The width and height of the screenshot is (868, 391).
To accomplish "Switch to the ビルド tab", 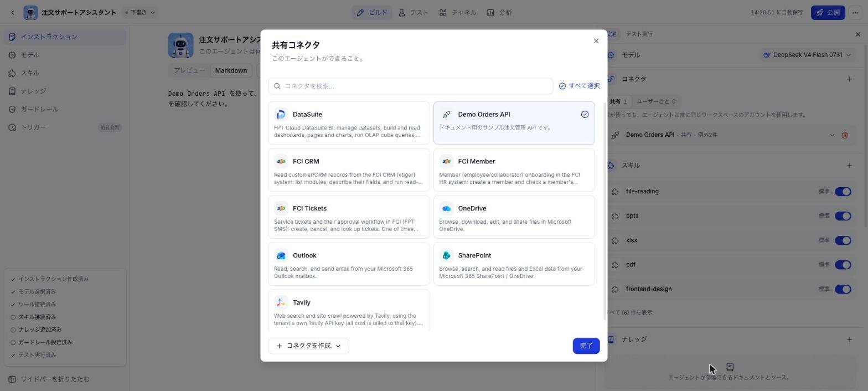I will tap(372, 13).
